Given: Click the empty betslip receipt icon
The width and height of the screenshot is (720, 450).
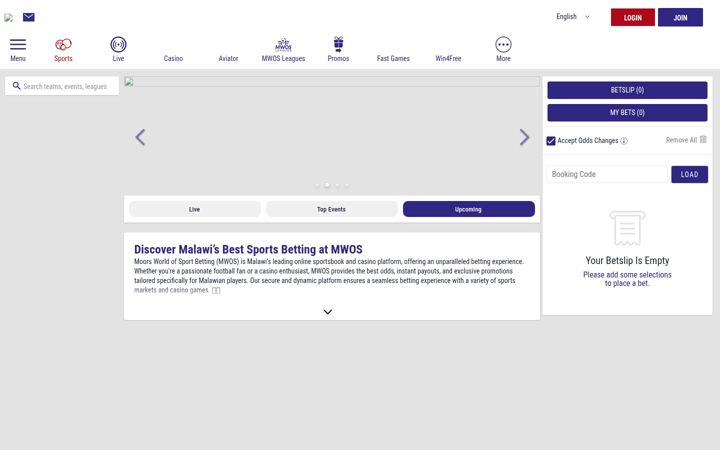Looking at the screenshot, I should coord(627,228).
